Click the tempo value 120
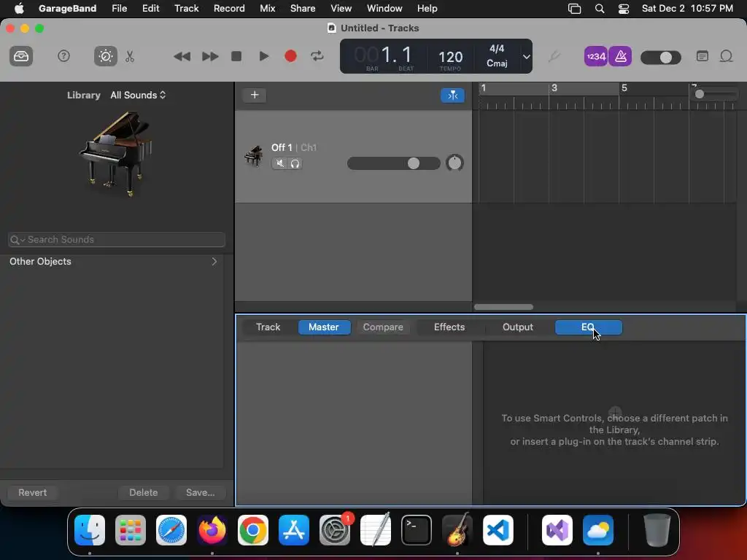This screenshot has height=560, width=747. [450, 57]
